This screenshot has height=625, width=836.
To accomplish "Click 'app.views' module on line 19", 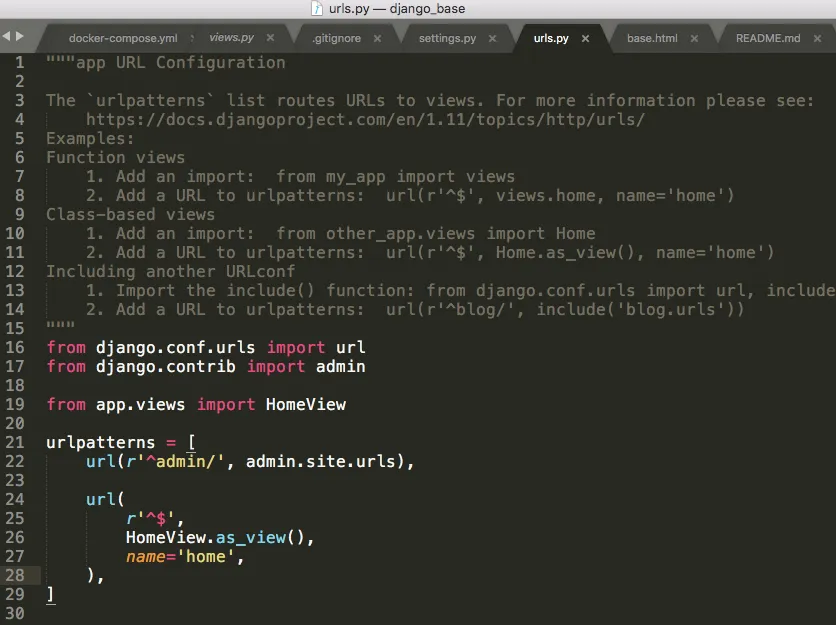I will 140,405.
